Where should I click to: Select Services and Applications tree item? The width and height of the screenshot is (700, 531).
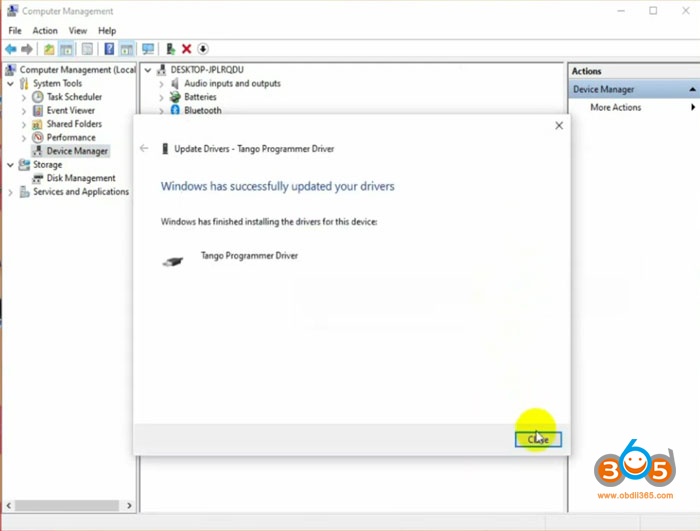(x=81, y=192)
